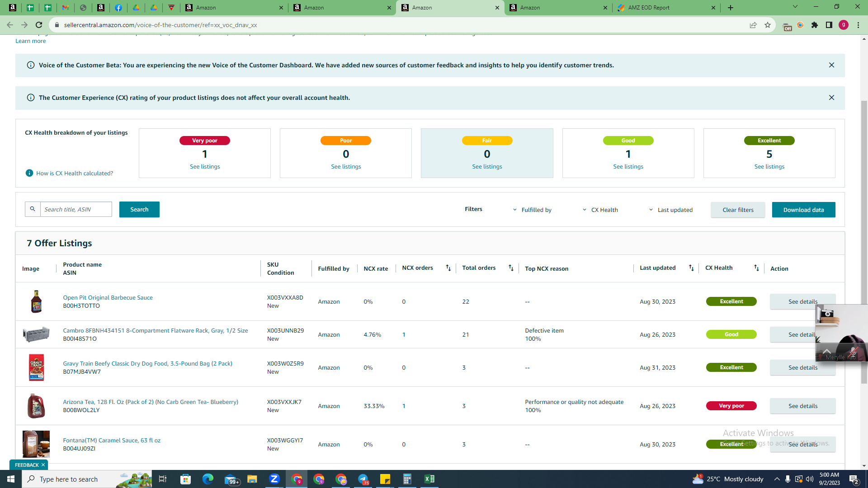Open Telegram from taskbar
Image resolution: width=868 pixels, height=488 pixels.
click(363, 479)
